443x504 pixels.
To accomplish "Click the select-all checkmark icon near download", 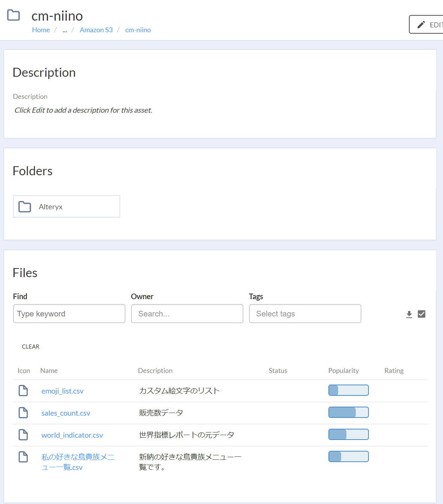I will point(422,314).
